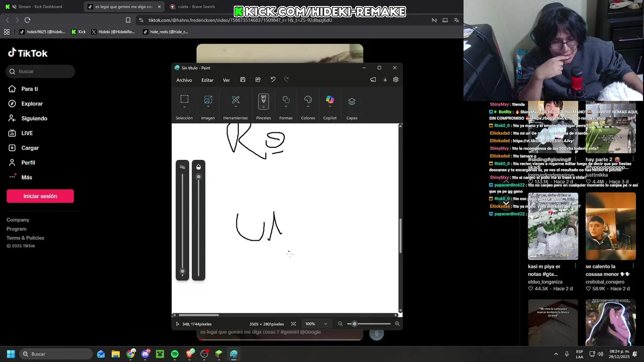Open hidek19625 bookmark in bookmarks bar

[x=42, y=32]
